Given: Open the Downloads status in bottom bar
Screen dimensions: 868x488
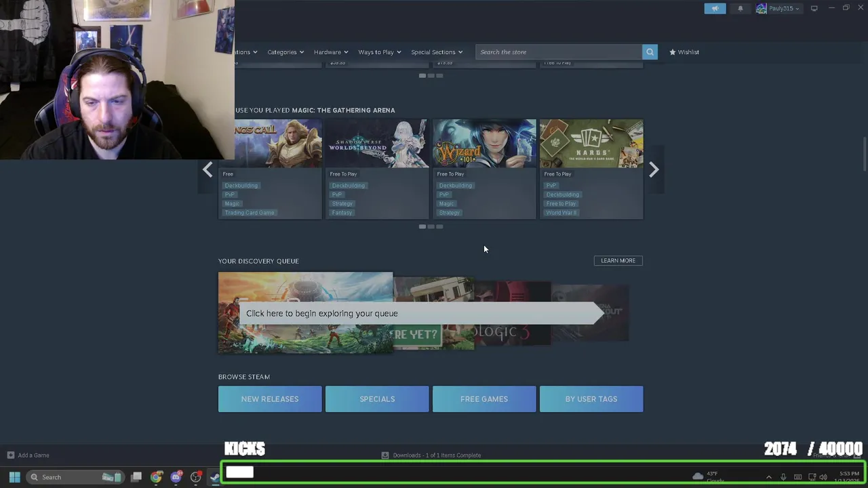Looking at the screenshot, I should click(431, 455).
